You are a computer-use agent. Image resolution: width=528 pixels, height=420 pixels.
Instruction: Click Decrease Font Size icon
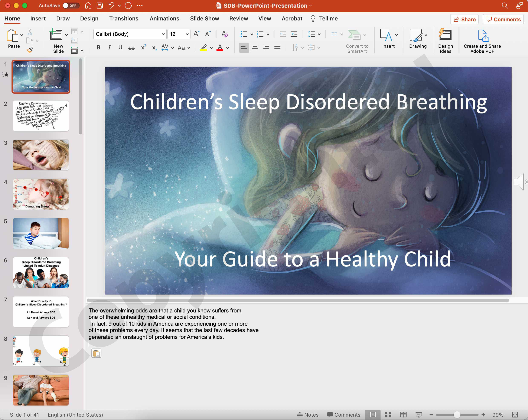(208, 34)
